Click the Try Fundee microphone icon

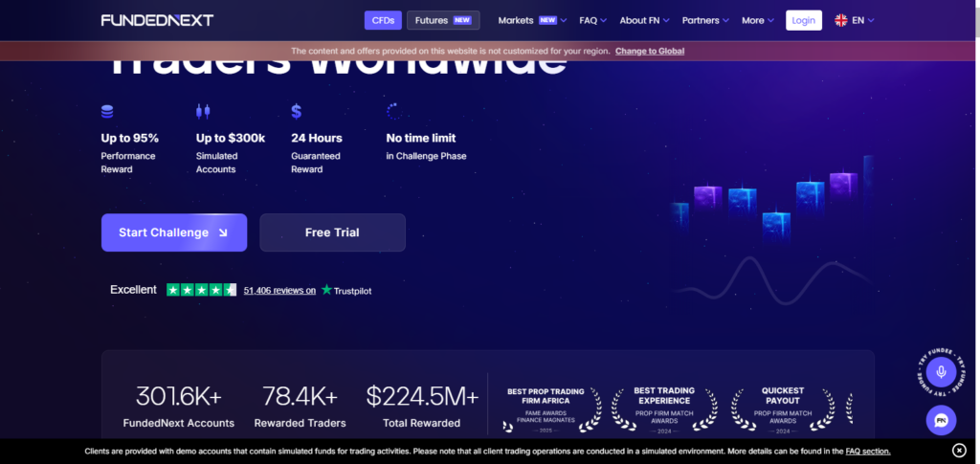tap(942, 373)
